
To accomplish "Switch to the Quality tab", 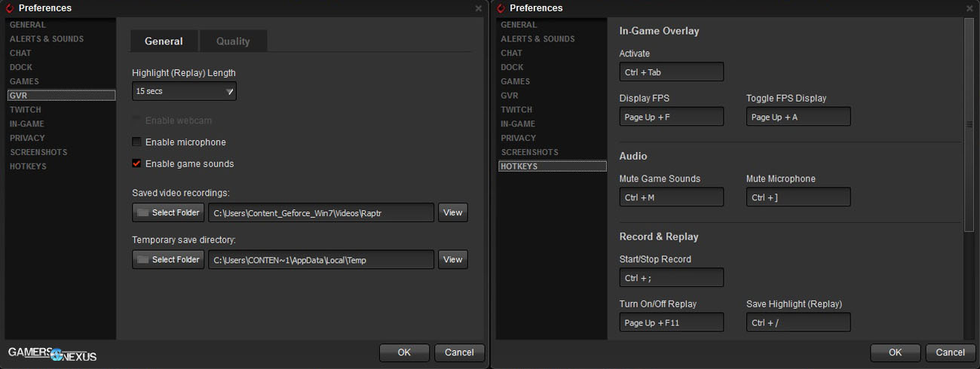I will 233,41.
